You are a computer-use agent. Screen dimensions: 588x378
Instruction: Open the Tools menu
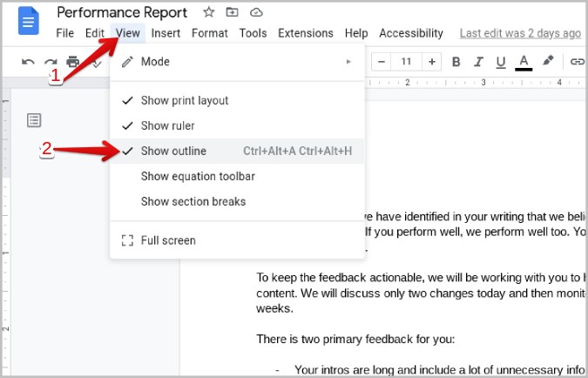point(253,33)
